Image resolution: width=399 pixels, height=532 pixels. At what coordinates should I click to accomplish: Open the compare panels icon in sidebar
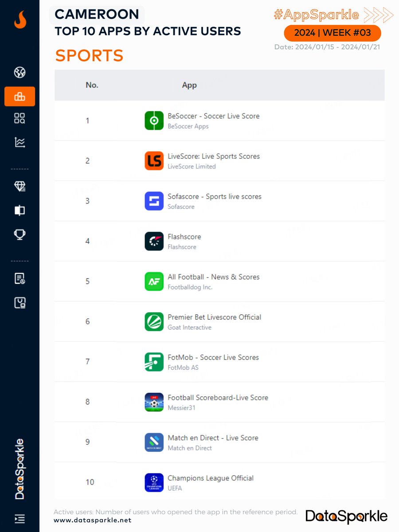pos(20,210)
